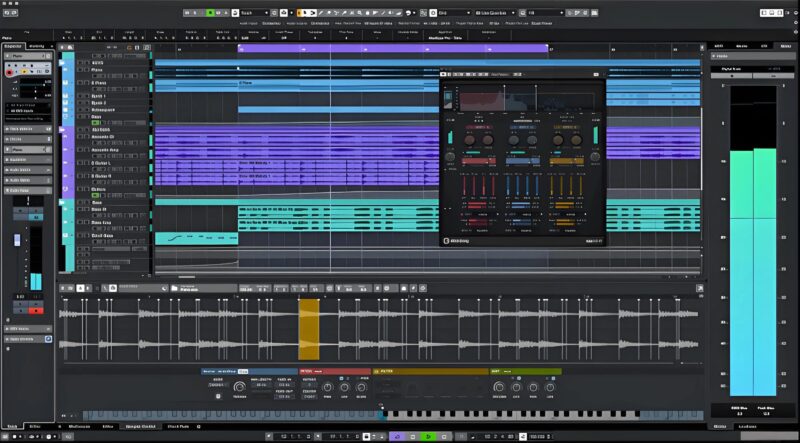800x443 pixels.
Task: Click the arrow icon at sampler editor top-right
Action: tap(699, 288)
